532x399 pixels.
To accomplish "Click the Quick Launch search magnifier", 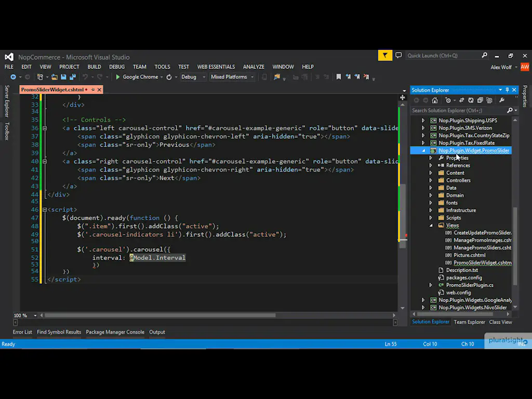I will 485,55.
